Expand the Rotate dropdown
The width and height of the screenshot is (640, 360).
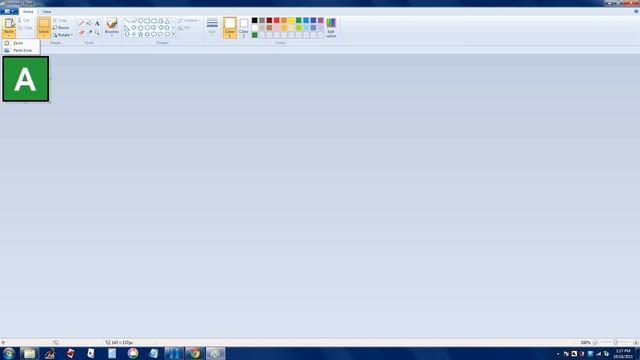[x=72, y=35]
